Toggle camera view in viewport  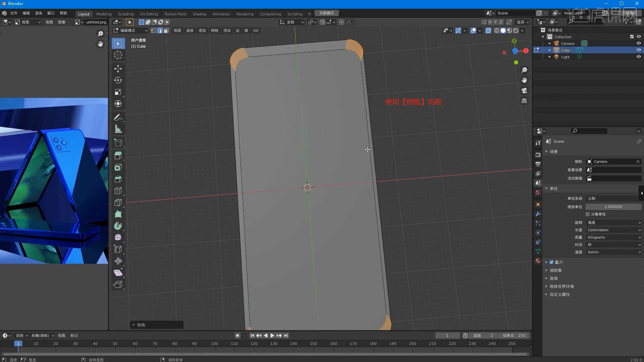(524, 90)
